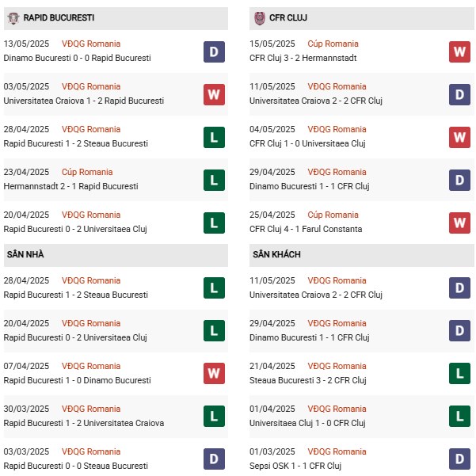This screenshot has height=476, width=476.
Task: Open the Cúp Romania link dated 15/05/2025
Action: [x=333, y=44]
